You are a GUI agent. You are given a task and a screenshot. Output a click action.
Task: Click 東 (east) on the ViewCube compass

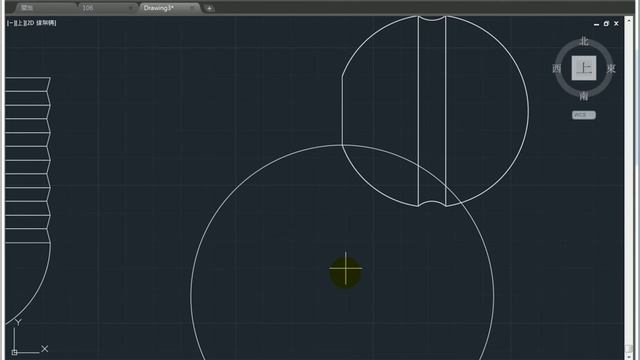pyautogui.click(x=611, y=69)
